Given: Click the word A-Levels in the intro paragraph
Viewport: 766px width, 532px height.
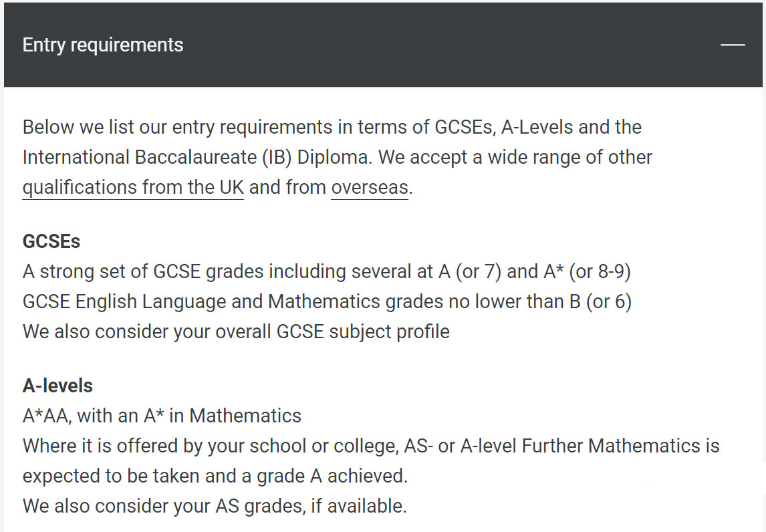Looking at the screenshot, I should [x=537, y=127].
